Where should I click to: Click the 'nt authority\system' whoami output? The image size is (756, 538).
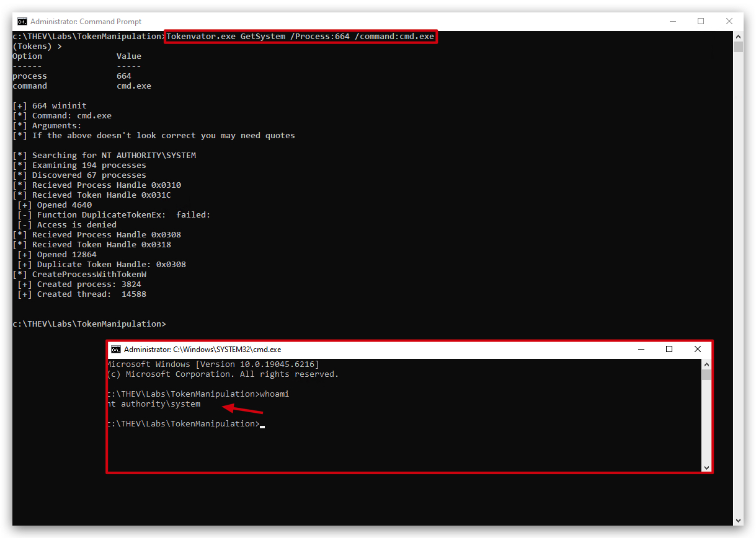[154, 404]
